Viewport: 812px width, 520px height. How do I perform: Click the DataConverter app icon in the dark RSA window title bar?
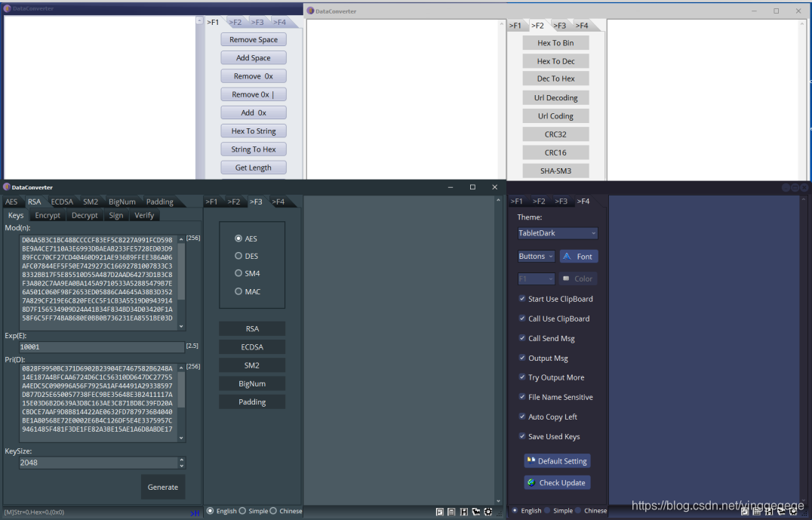coord(7,187)
